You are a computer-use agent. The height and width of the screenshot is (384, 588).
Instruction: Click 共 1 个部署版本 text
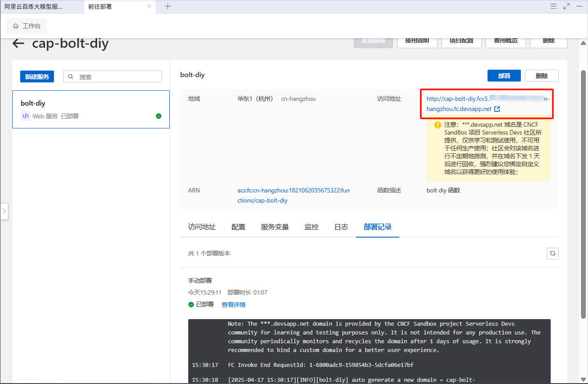tap(209, 253)
